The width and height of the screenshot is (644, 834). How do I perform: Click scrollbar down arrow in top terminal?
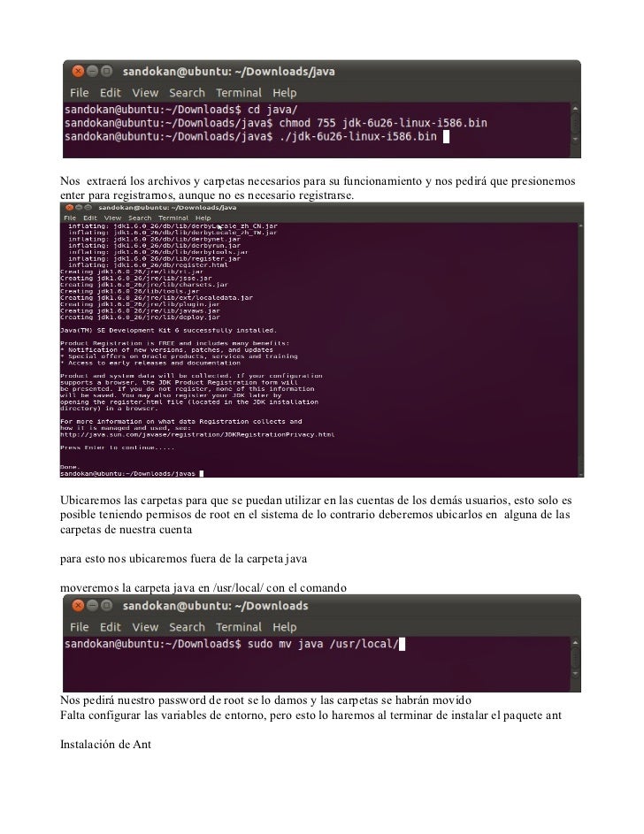(575, 140)
